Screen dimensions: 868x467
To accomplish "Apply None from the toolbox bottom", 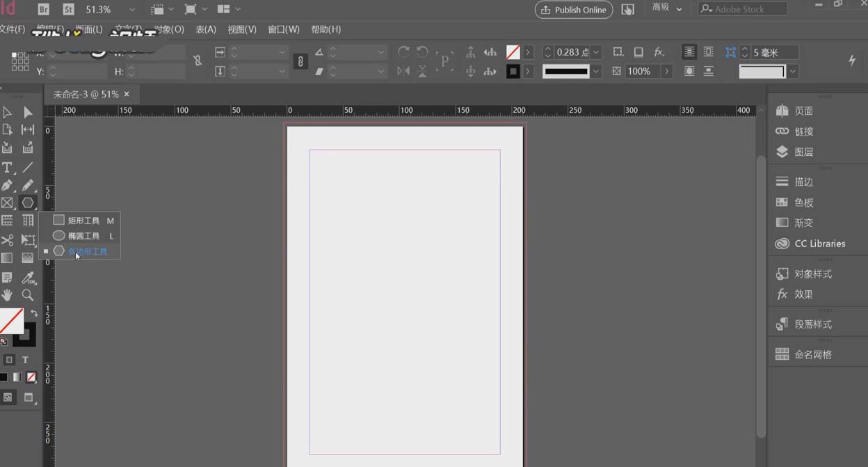I will click(x=31, y=377).
